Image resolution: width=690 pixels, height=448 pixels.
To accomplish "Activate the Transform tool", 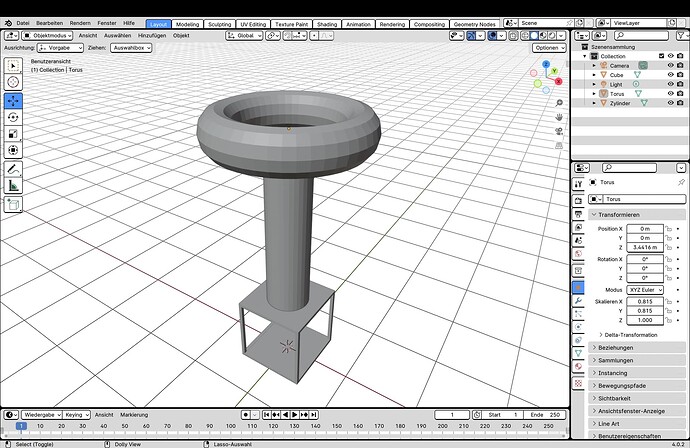I will click(x=13, y=150).
